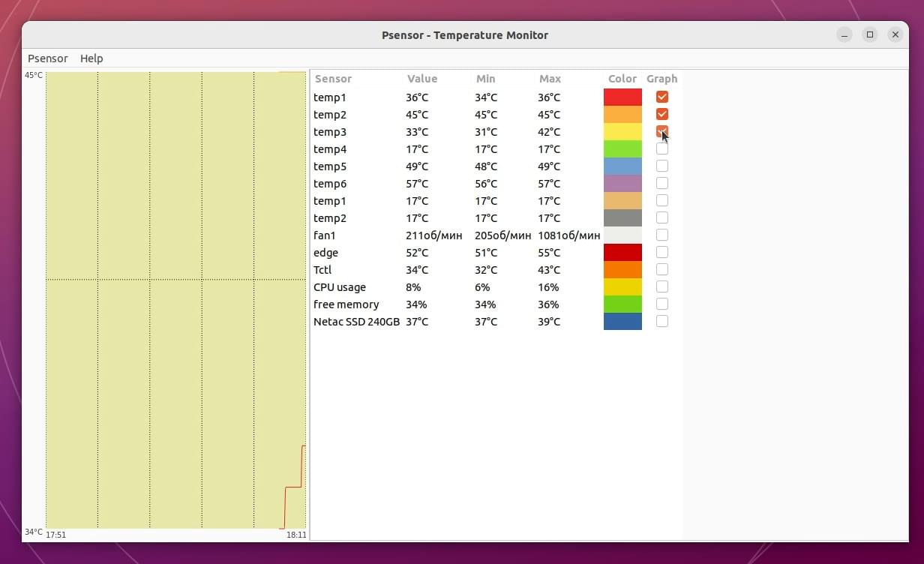Click the 42°C max of temp3

pyautogui.click(x=549, y=132)
